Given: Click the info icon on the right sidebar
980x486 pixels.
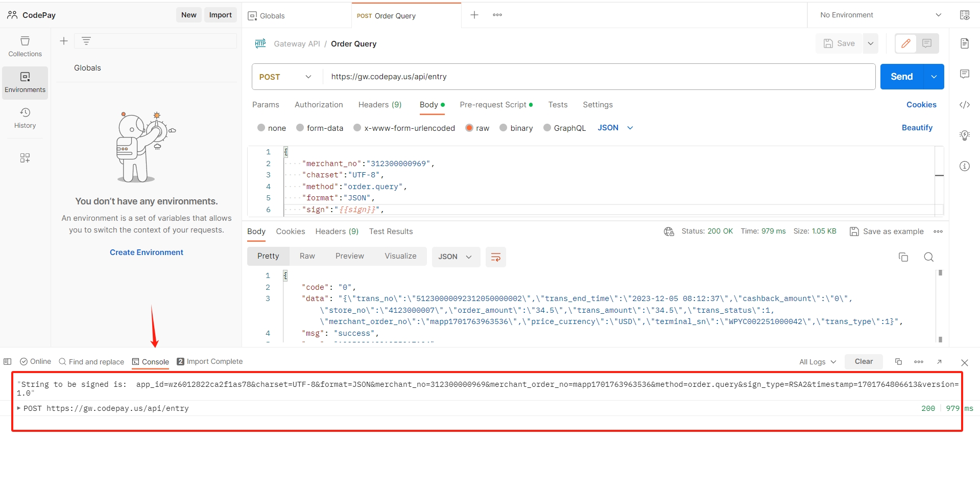Looking at the screenshot, I should [x=965, y=166].
